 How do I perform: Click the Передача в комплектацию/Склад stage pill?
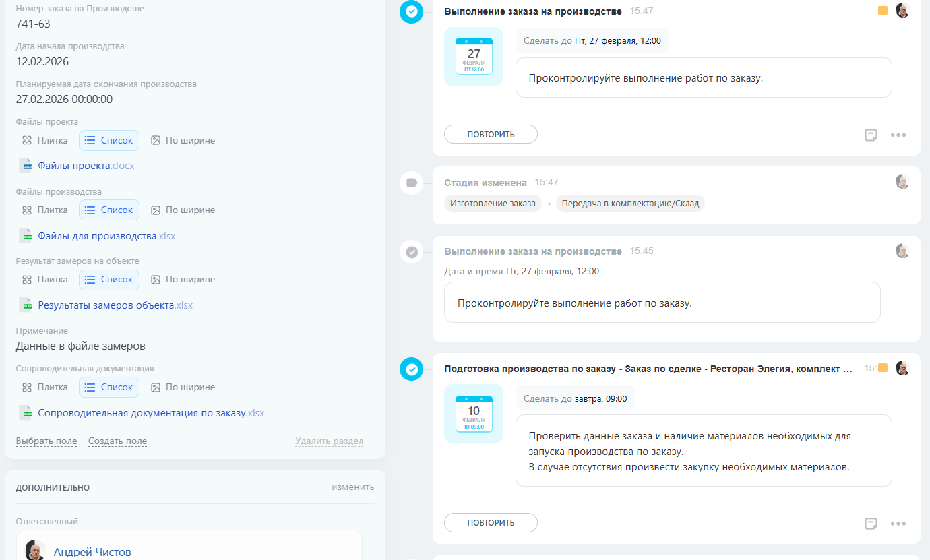click(630, 204)
